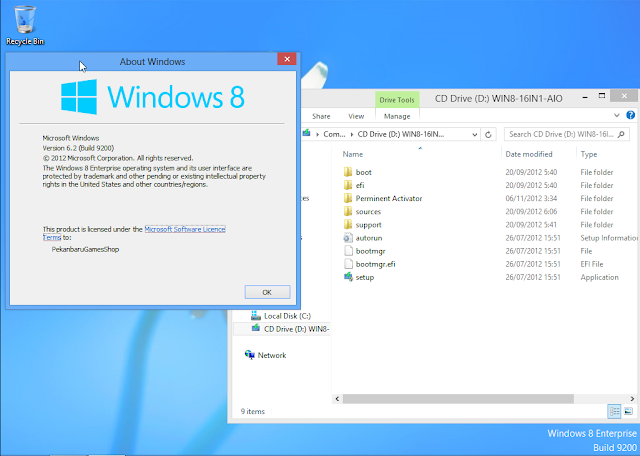Open the Drive Tools contextual tab

397,100
